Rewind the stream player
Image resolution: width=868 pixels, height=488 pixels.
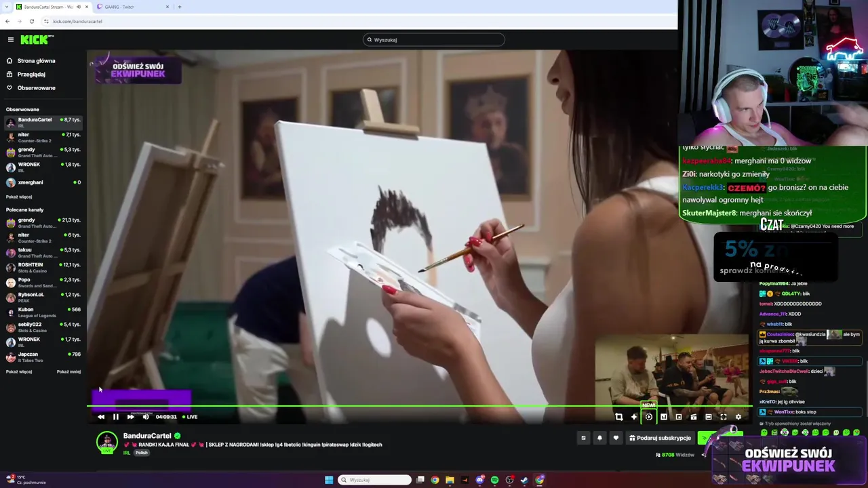[x=101, y=417]
